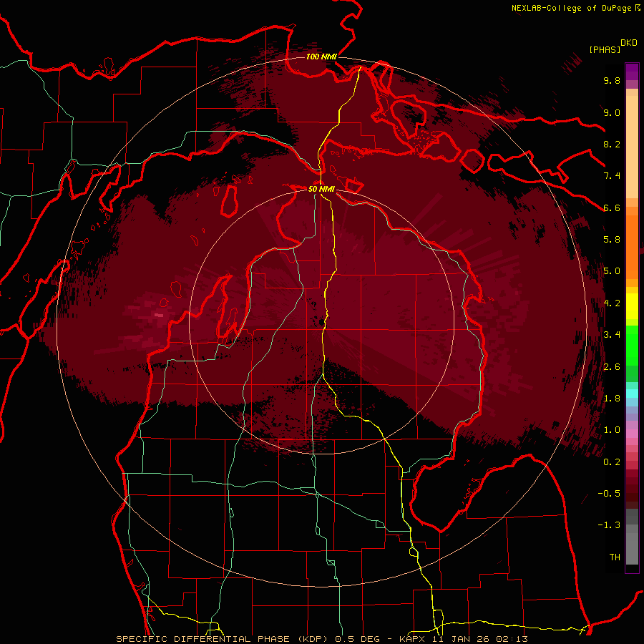The image size is (644, 644).
Task: Click the 4.2 value on the scale
Action: click(612, 303)
